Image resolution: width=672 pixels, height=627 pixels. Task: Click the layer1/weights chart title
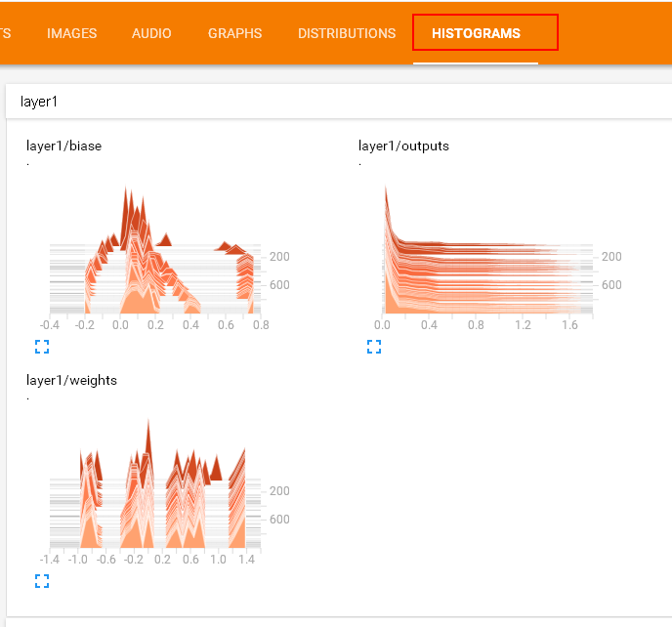pos(71,380)
